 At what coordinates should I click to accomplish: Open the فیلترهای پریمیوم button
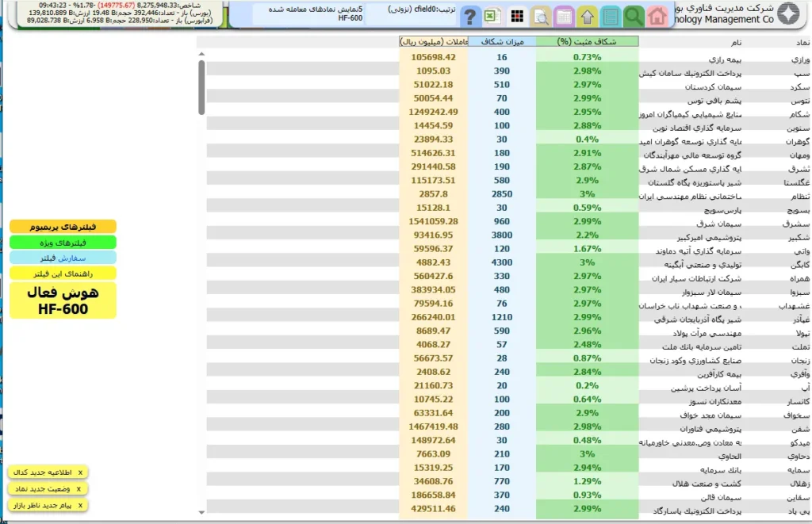pyautogui.click(x=63, y=227)
